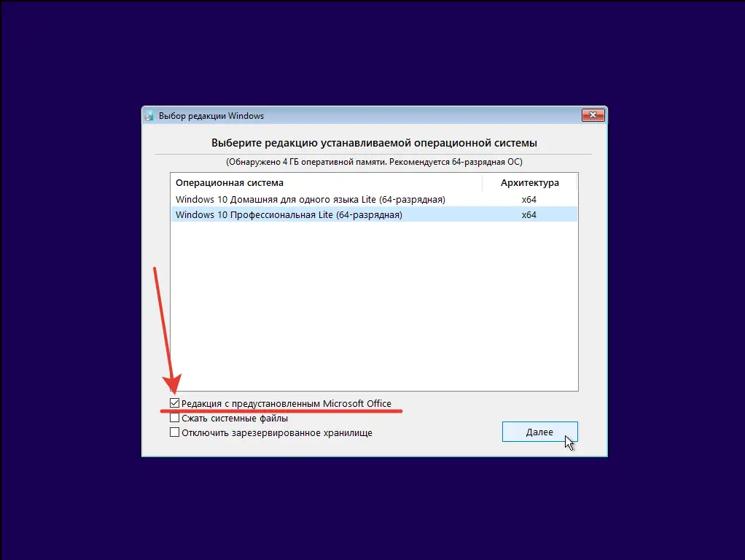Click the Выберите редакцию heading text
Viewport: 745px width, 560px height.
click(374, 143)
